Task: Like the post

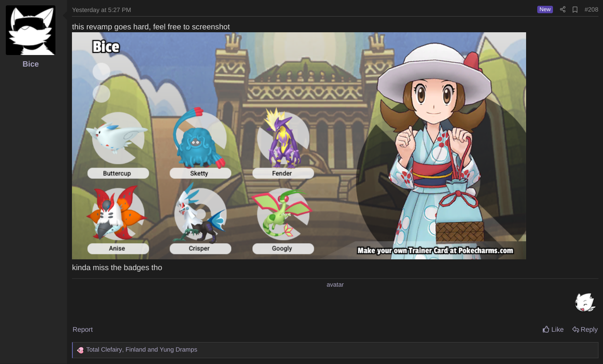Action: (x=553, y=330)
